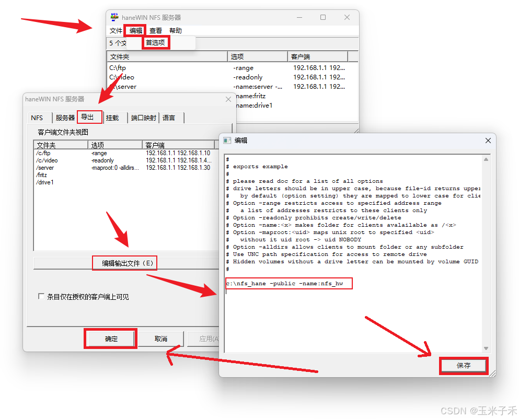Click scroll-up arrow in editor scrollbar
The height and width of the screenshot is (420, 519).
(486, 159)
